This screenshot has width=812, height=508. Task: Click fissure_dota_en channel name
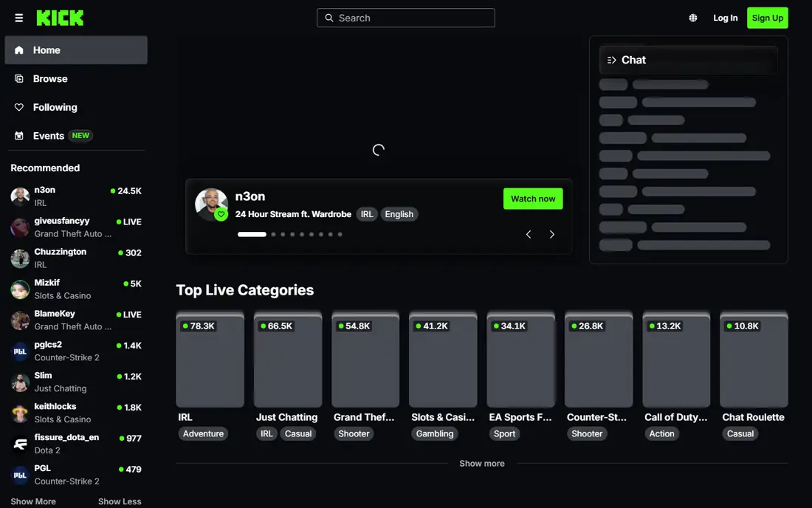[x=66, y=438]
